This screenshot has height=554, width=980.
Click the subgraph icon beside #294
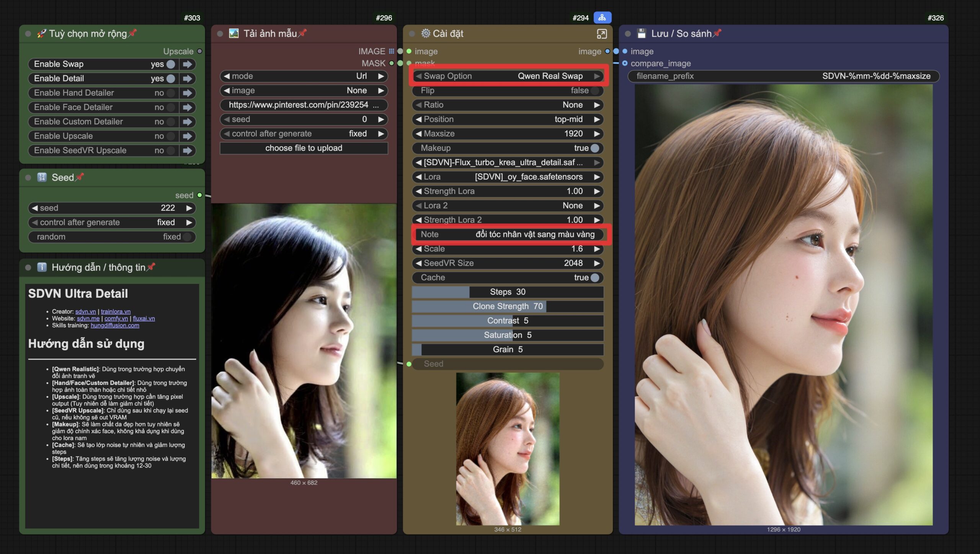point(602,18)
